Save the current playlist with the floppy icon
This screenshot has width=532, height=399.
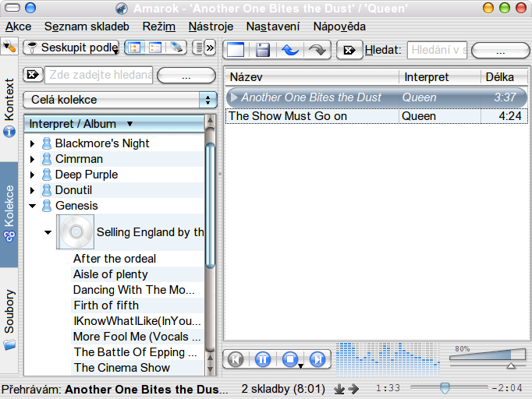(263, 50)
